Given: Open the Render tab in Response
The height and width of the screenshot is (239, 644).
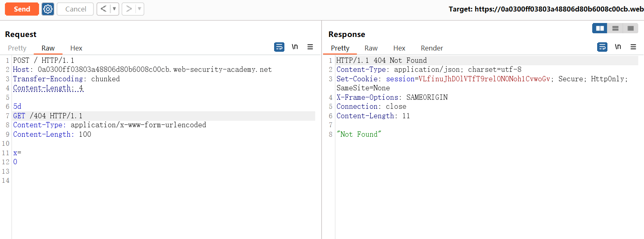Looking at the screenshot, I should click(x=432, y=48).
